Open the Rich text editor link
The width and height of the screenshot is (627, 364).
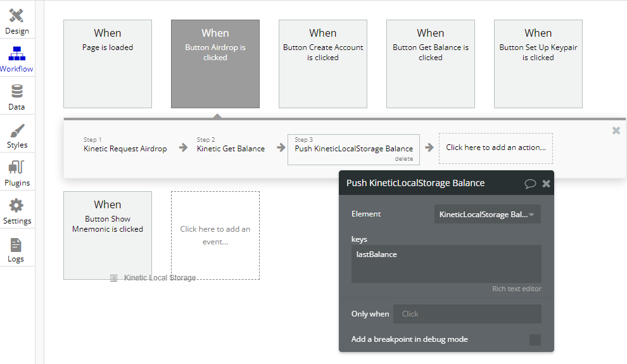click(516, 289)
